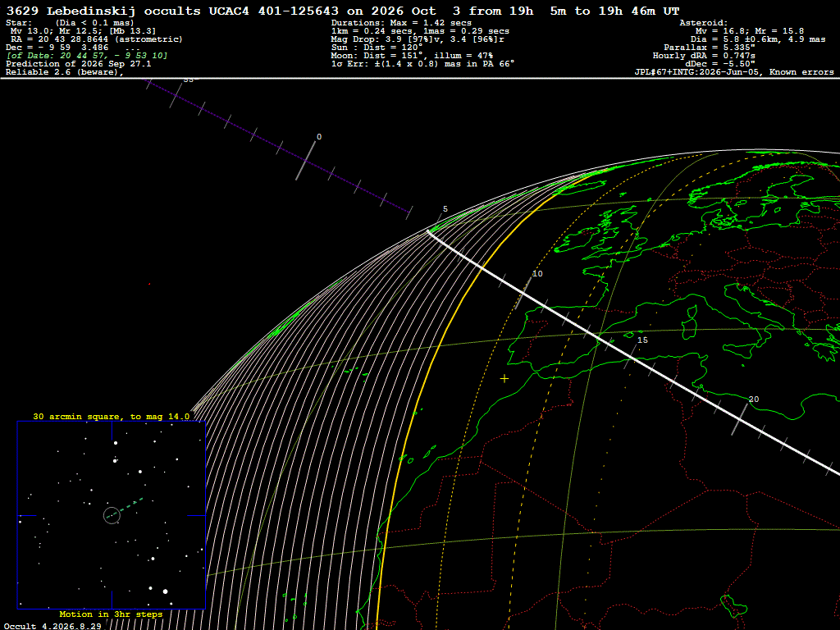Click the yellow plus crosshair marker
The width and height of the screenshot is (840, 630).
click(504, 379)
